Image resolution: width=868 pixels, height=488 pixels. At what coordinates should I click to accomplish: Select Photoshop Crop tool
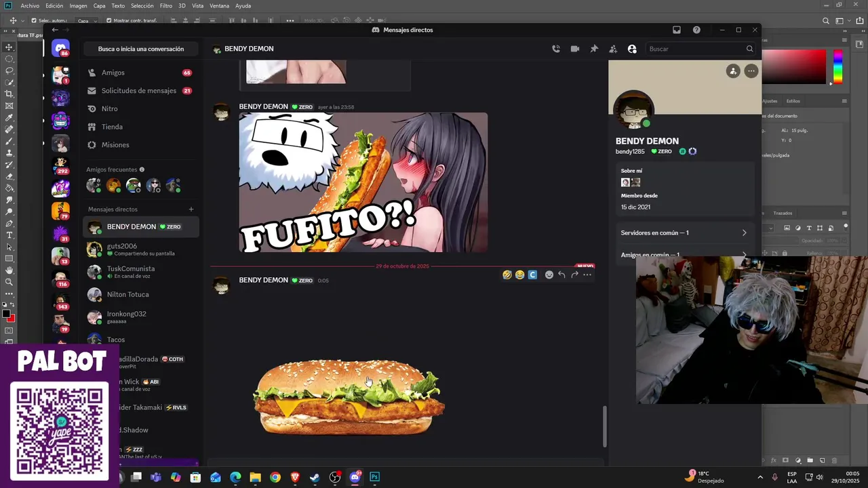pos(9,94)
